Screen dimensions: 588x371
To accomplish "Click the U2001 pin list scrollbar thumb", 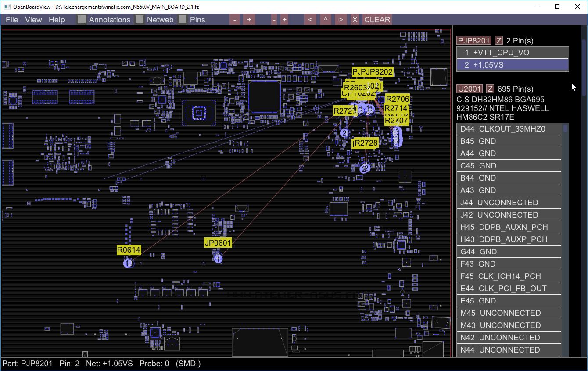I will tap(566, 128).
